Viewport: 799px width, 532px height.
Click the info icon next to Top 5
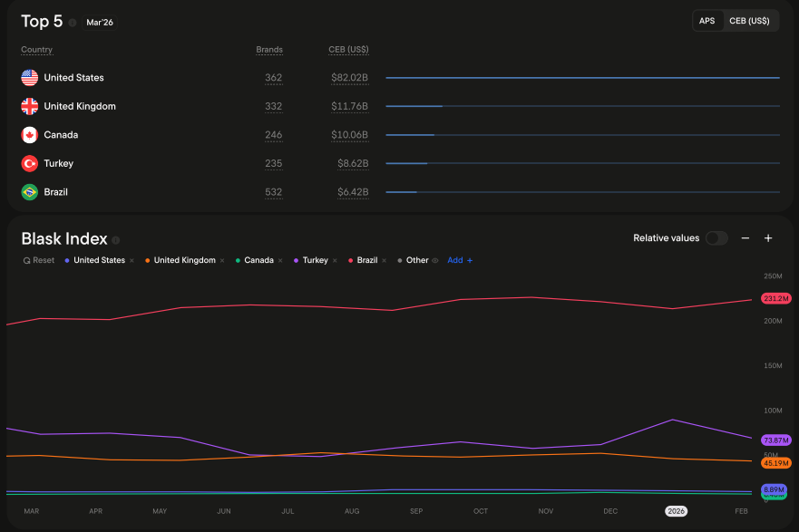[x=73, y=23]
